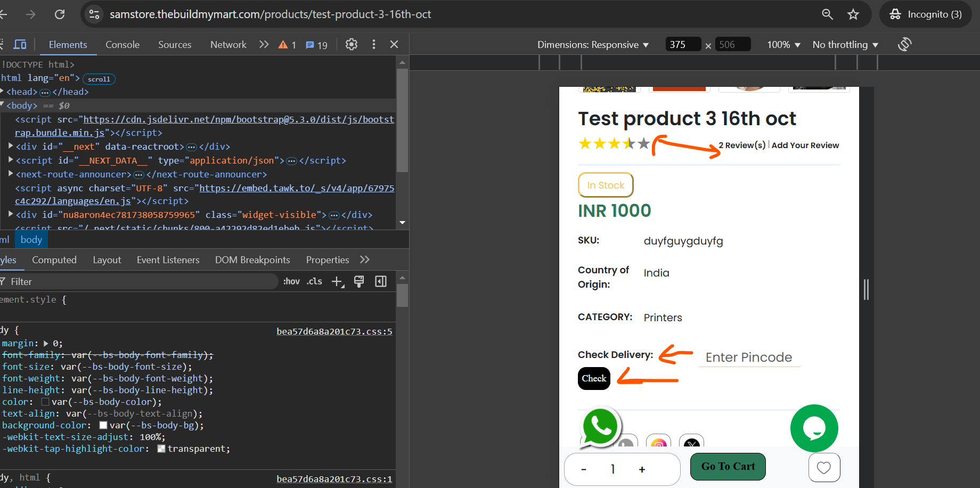Open the Event Listeners tab

[168, 260]
